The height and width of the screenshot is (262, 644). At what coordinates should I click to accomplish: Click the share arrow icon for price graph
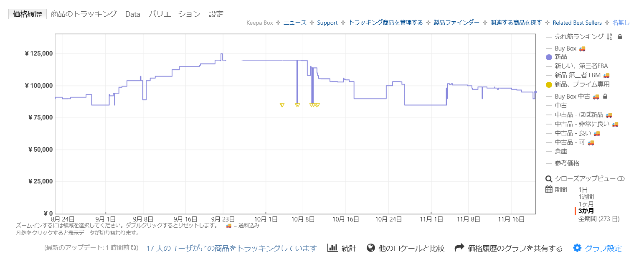459,248
